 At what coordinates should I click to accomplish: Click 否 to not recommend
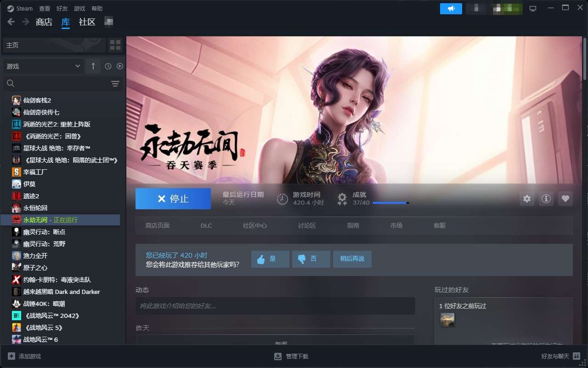[x=311, y=259]
